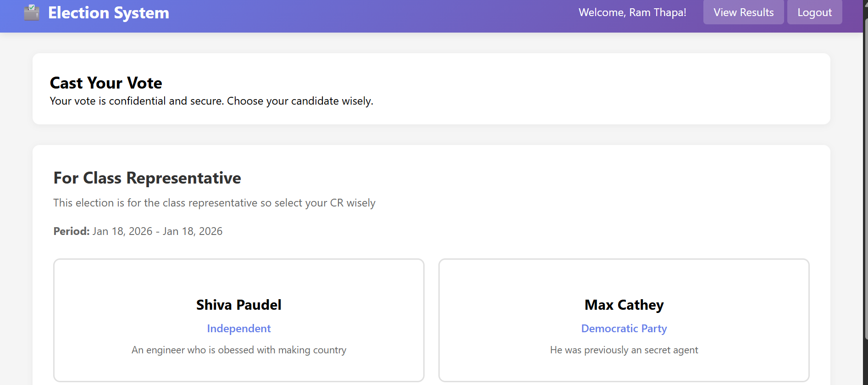
Task: Click the Election System title
Action: [x=109, y=13]
